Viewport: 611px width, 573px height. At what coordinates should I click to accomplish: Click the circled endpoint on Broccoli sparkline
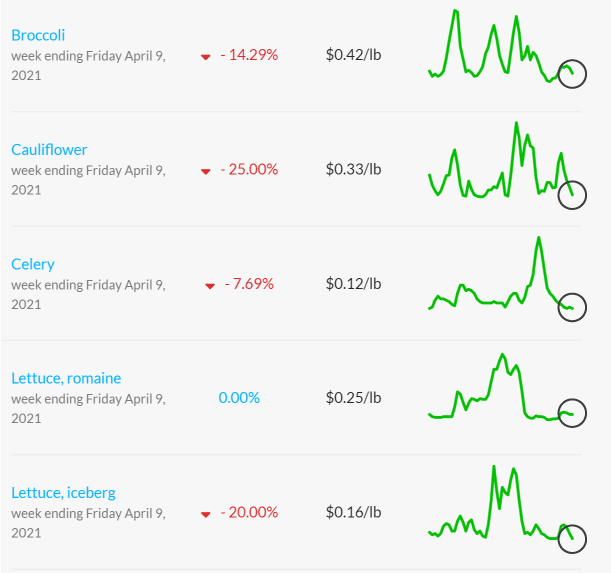coord(572,74)
